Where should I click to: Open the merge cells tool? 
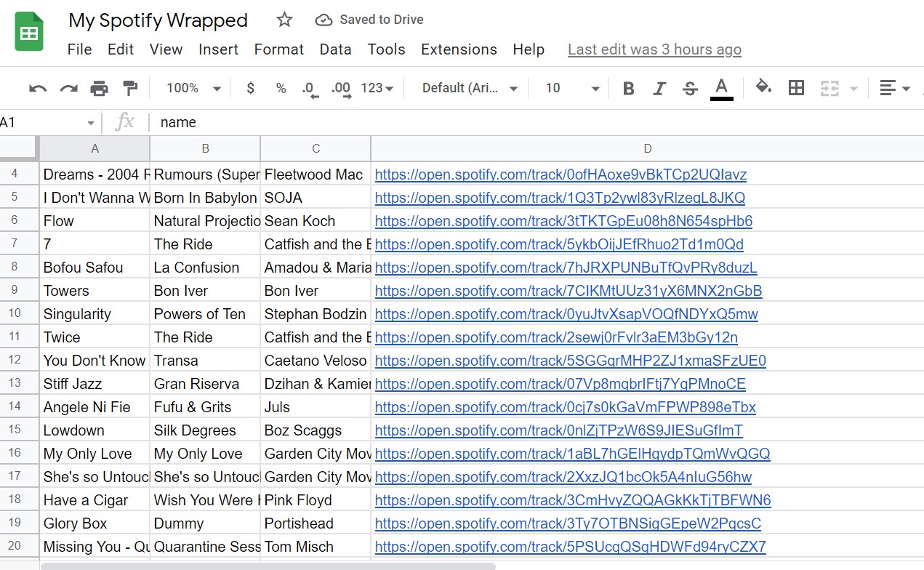[x=829, y=88]
